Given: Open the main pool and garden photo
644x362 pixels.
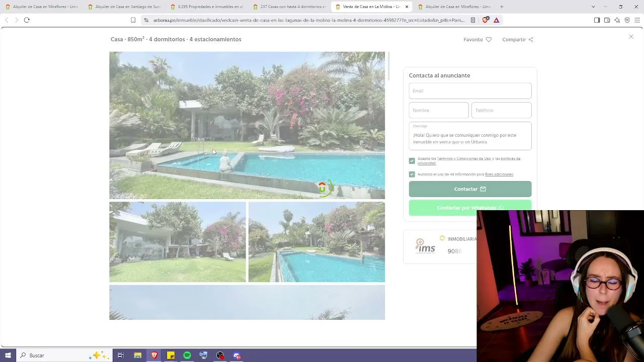Looking at the screenshot, I should click(x=247, y=125).
